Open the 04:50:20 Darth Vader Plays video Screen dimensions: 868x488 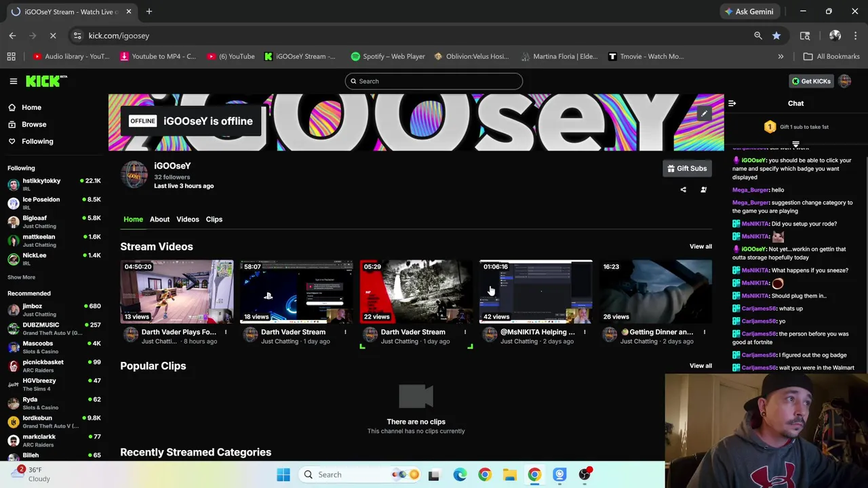pyautogui.click(x=177, y=291)
